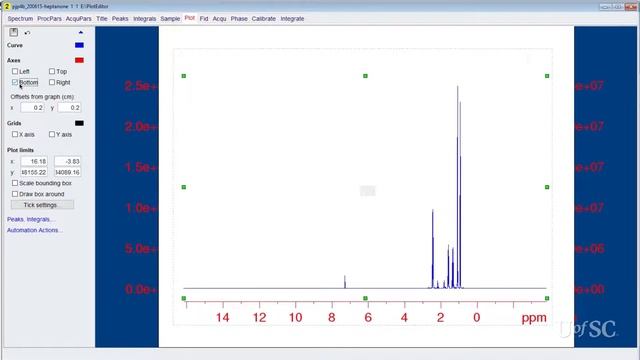640x360 pixels.
Task: Open the Fid tab
Action: click(204, 19)
